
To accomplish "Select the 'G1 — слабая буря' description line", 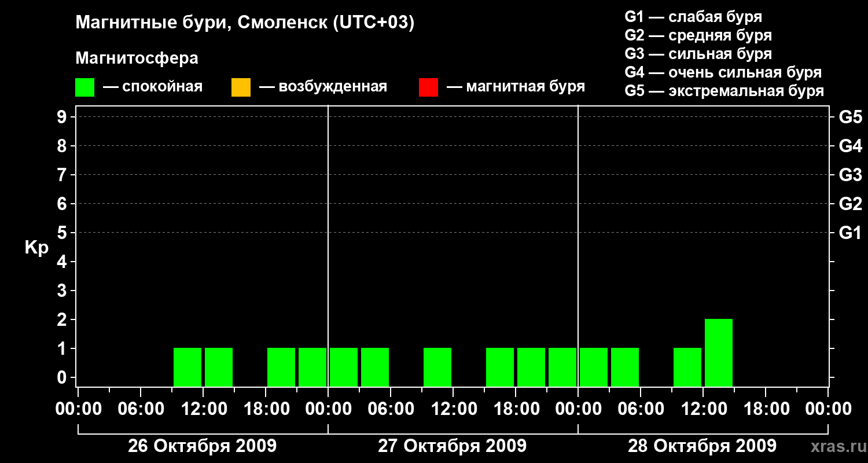I will click(693, 17).
